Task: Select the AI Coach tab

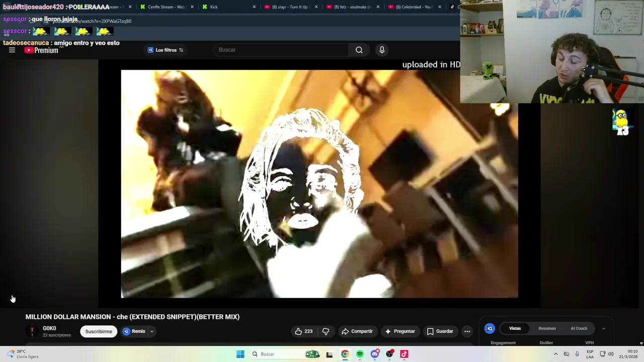Action: coord(579,328)
